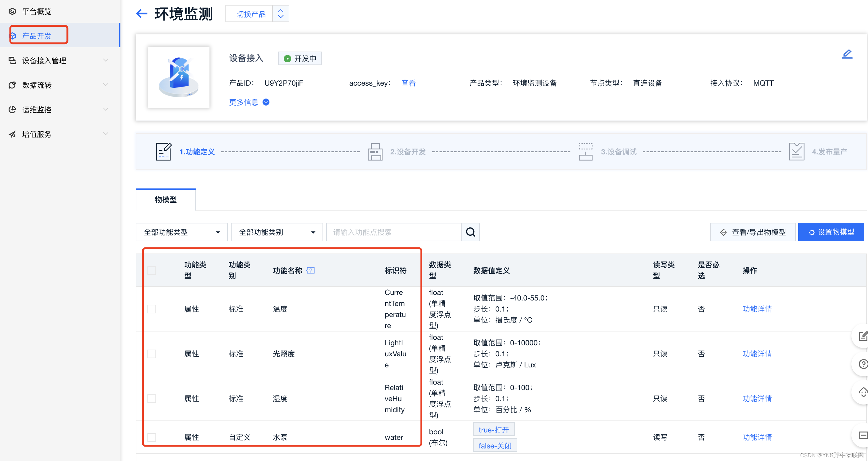The height and width of the screenshot is (461, 868).
Task: Click the back arrow beside 环境监测
Action: [142, 14]
